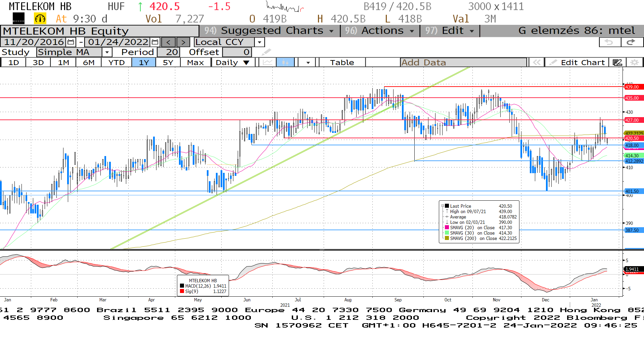
Task: Click the Period value 20 field
Action: (169, 52)
